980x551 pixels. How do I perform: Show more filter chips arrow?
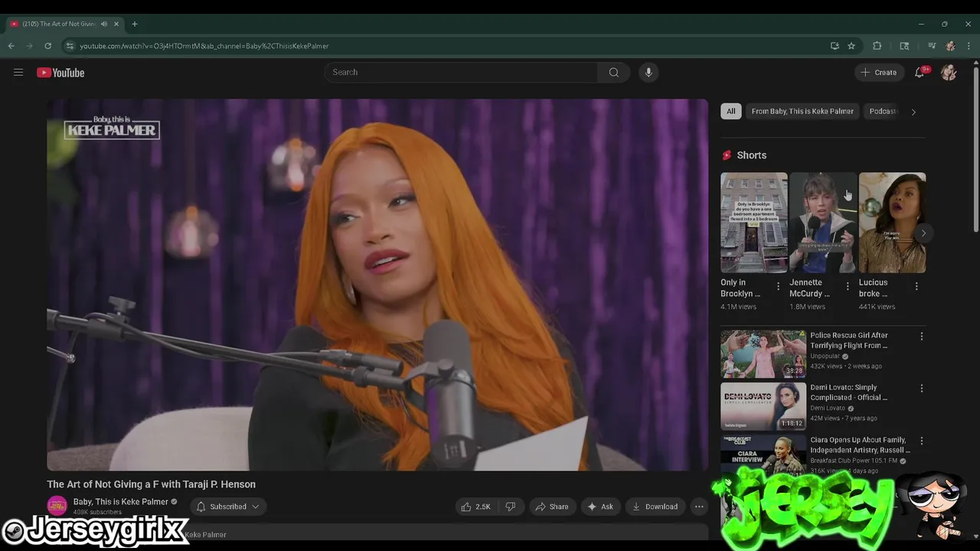913,112
